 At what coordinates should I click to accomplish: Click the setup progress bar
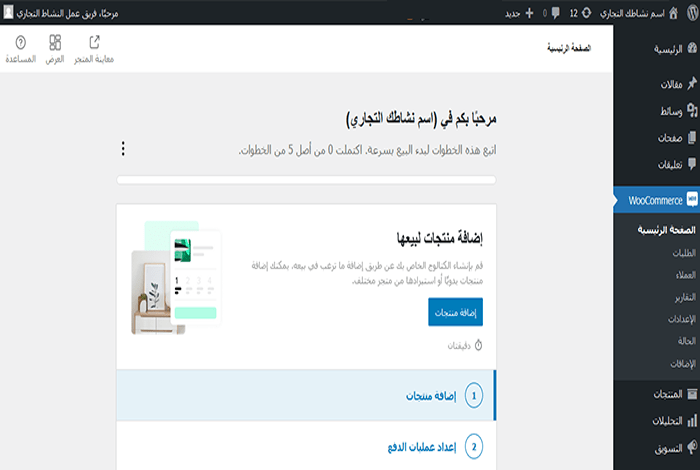click(x=306, y=180)
